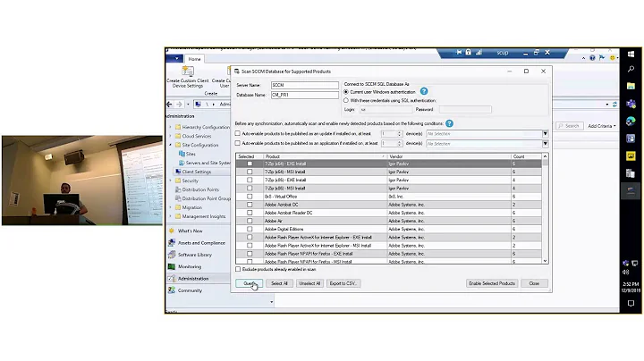Check the 7-Zip (x64) - EXE Install row

[250, 164]
